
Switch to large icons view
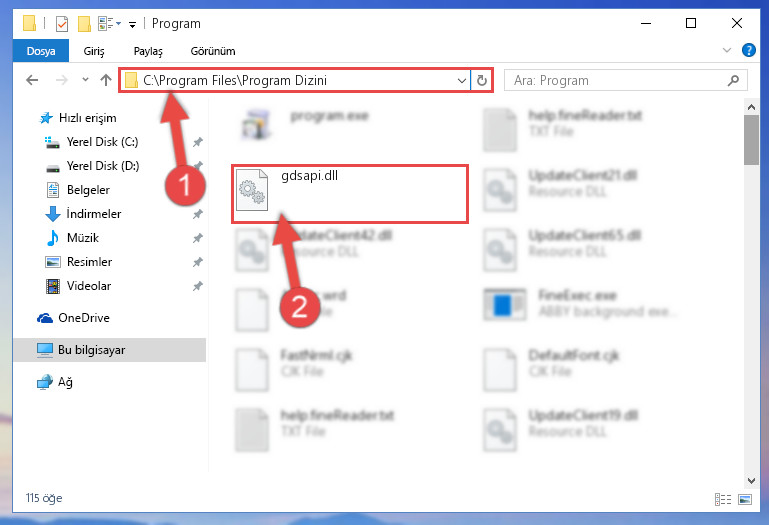pos(745,499)
